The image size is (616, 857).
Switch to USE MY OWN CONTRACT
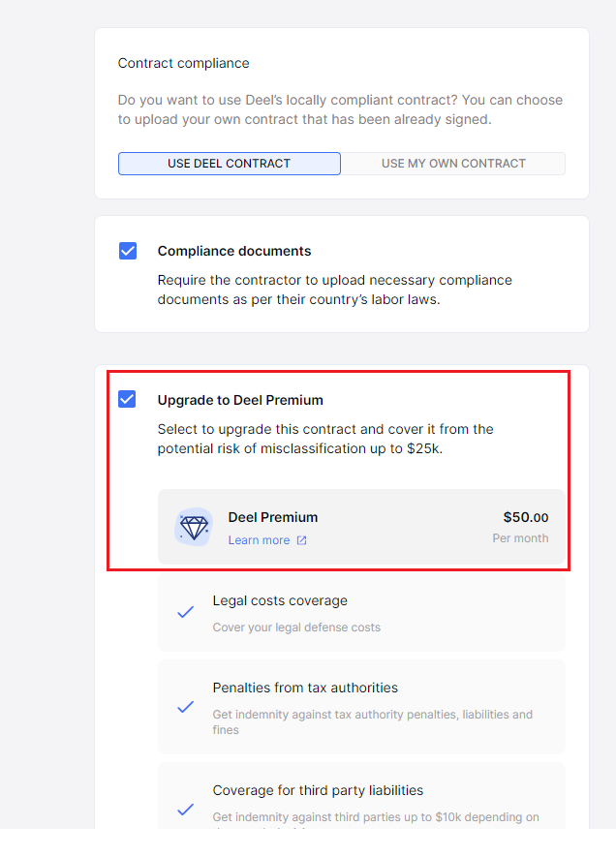(454, 163)
